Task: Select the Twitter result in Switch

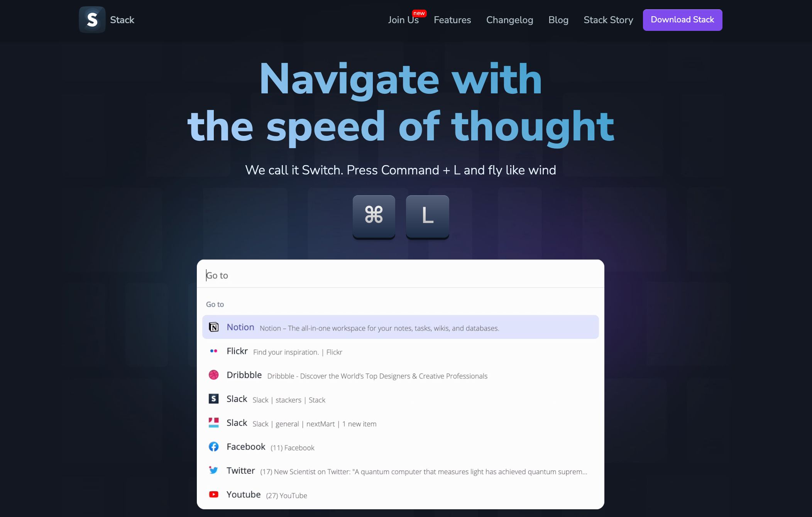Action: [401, 470]
